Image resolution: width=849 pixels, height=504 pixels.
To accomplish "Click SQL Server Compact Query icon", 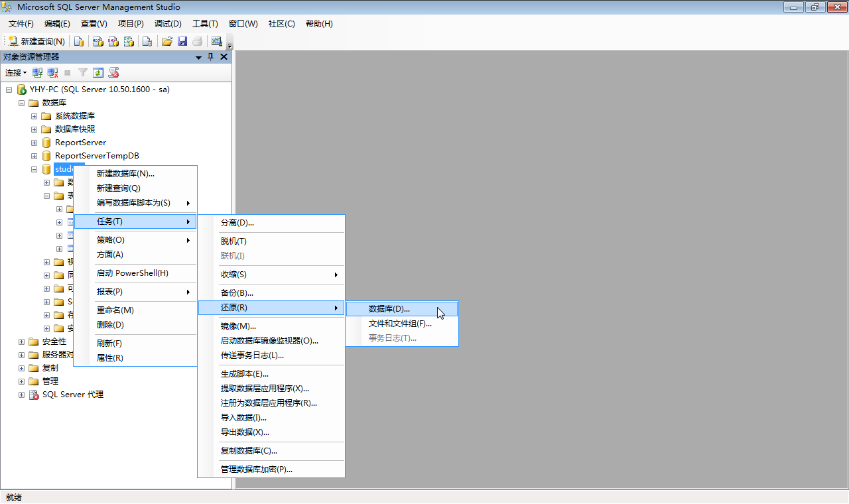I will coord(147,41).
